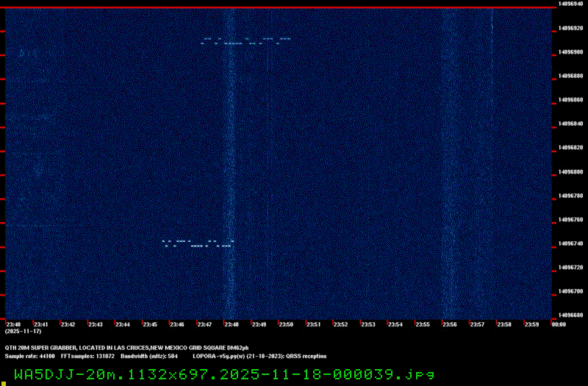This screenshot has width=588, height=386.
Task: Click the LOPORA-v5g.py QRSS reception text
Action: [259, 357]
